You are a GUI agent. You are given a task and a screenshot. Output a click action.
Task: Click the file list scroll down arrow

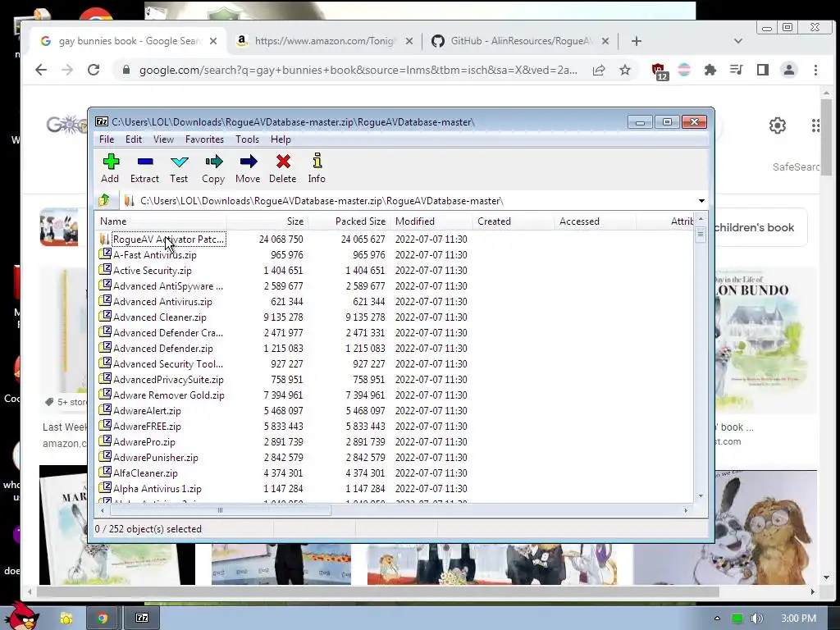point(701,496)
